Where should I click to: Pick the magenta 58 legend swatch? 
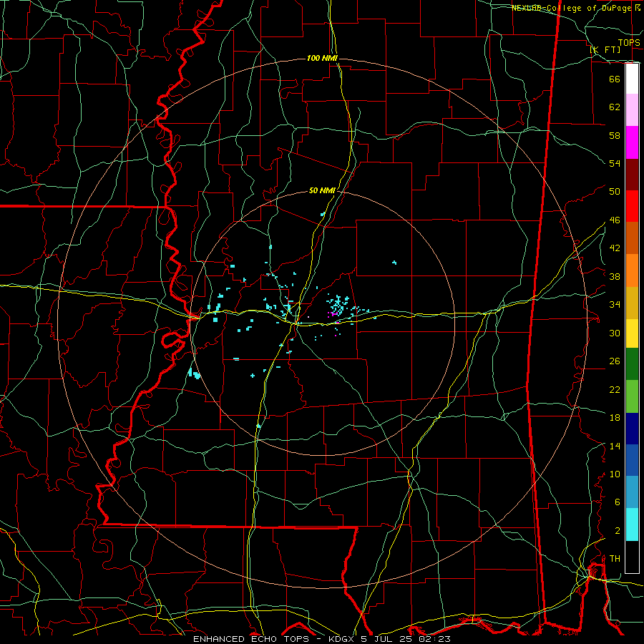point(632,142)
